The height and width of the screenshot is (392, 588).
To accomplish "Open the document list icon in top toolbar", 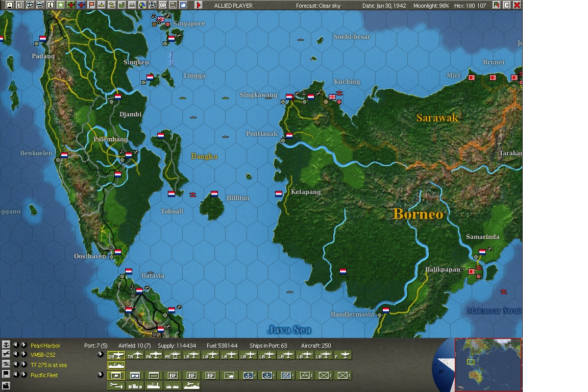I will click(x=19, y=5).
